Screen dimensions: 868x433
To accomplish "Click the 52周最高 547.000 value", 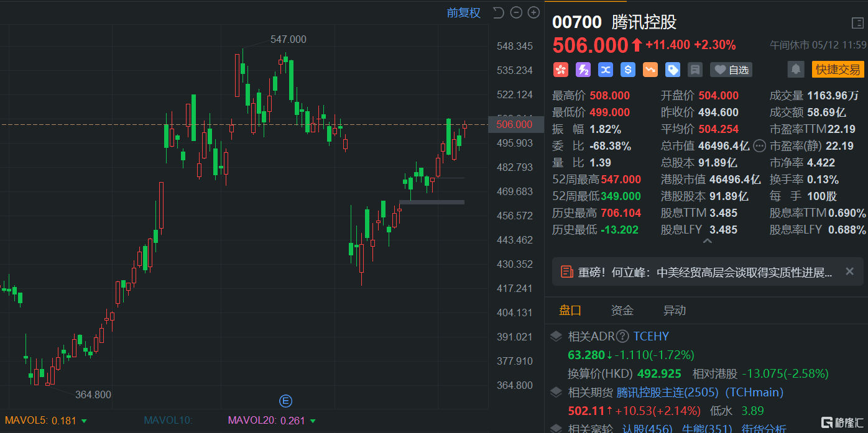I will 621,180.
